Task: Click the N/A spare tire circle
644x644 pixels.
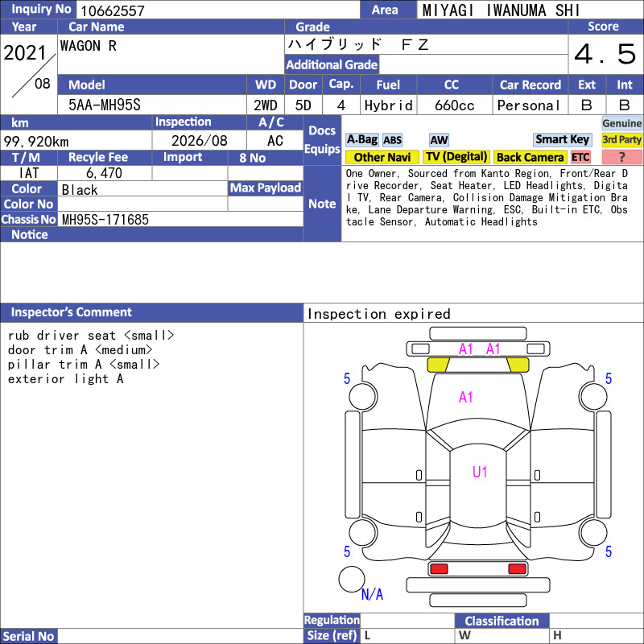Action: 352,579
